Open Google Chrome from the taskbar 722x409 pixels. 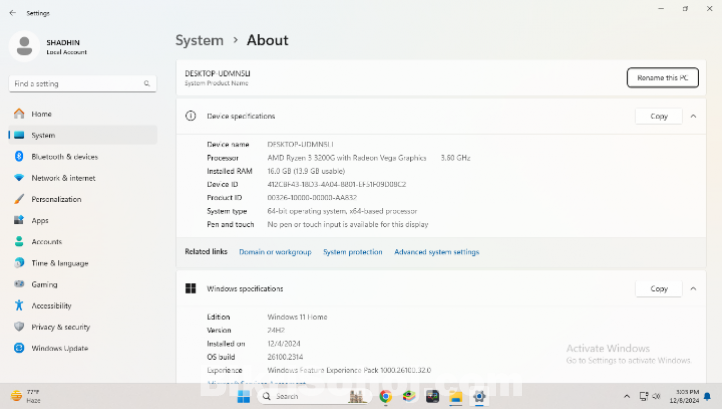(385, 396)
